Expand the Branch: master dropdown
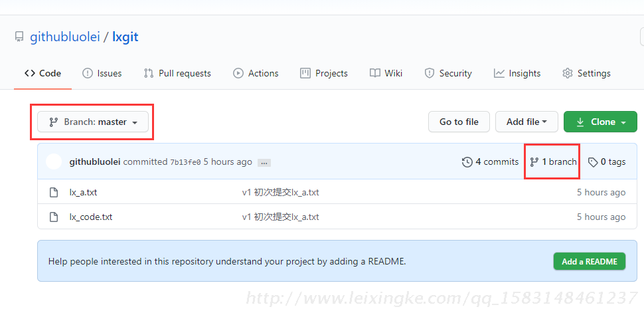The height and width of the screenshot is (317, 644). [x=93, y=122]
